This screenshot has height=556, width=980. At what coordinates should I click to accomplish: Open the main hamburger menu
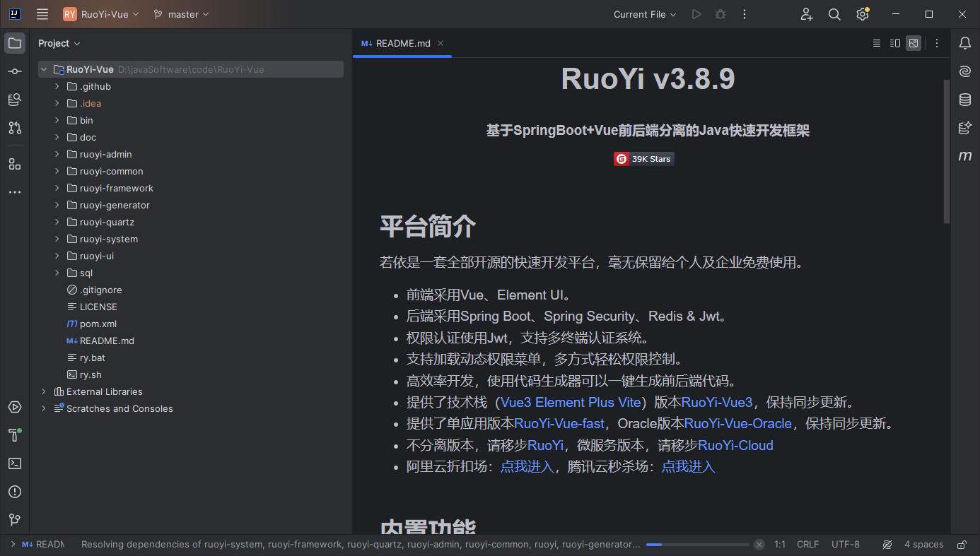point(42,14)
